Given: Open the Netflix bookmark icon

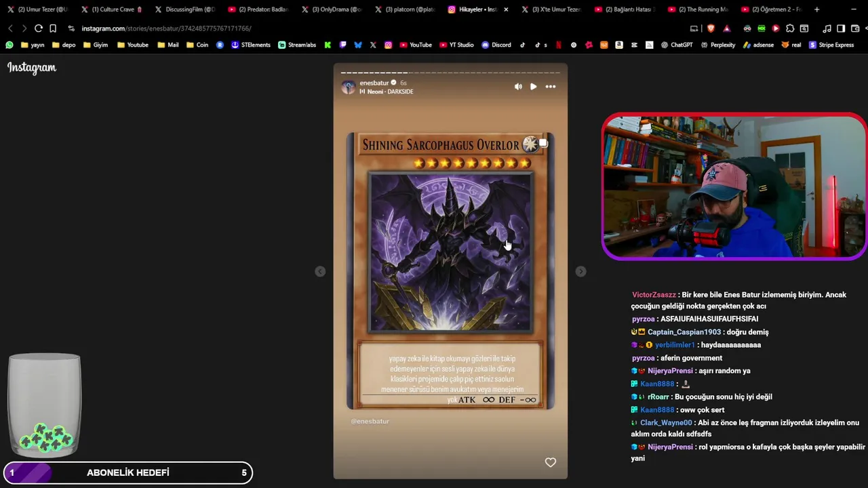Looking at the screenshot, I should 558,45.
